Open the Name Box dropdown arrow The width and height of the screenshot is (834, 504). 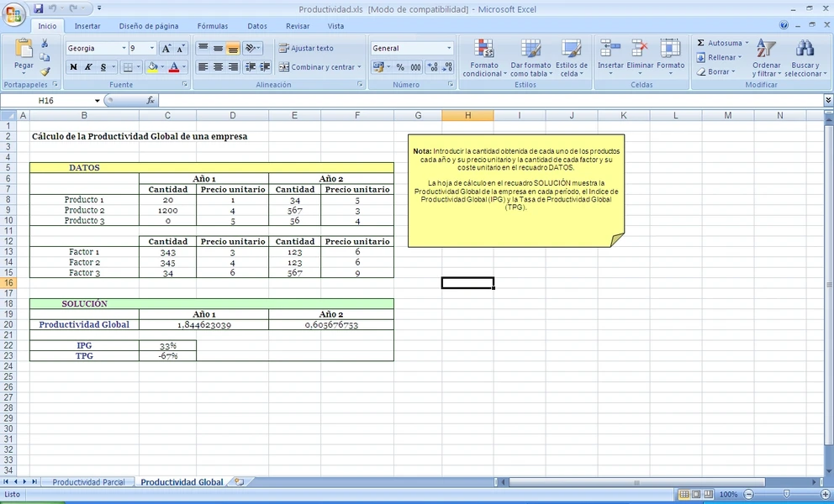(98, 101)
